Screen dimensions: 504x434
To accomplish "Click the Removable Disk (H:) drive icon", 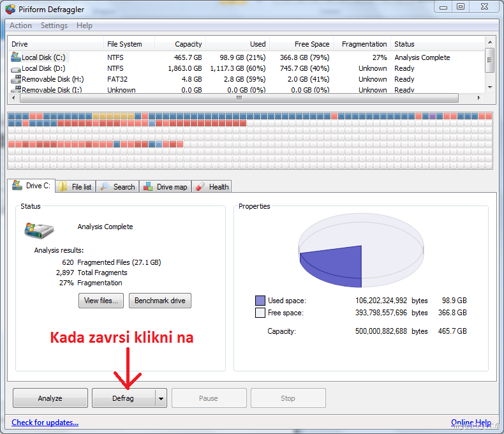I will [x=16, y=79].
